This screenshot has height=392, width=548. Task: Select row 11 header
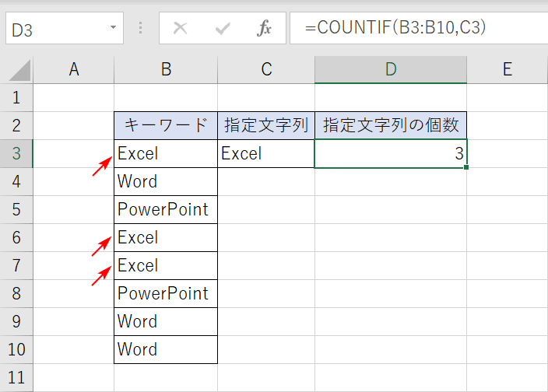click(16, 378)
